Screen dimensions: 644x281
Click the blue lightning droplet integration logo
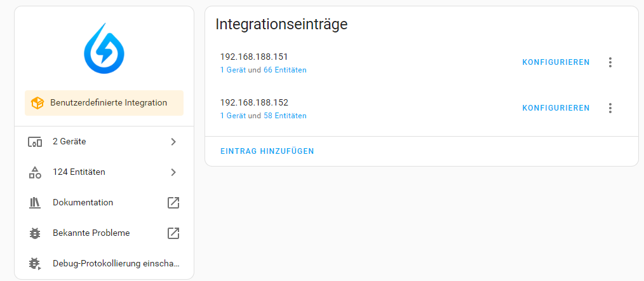(104, 48)
